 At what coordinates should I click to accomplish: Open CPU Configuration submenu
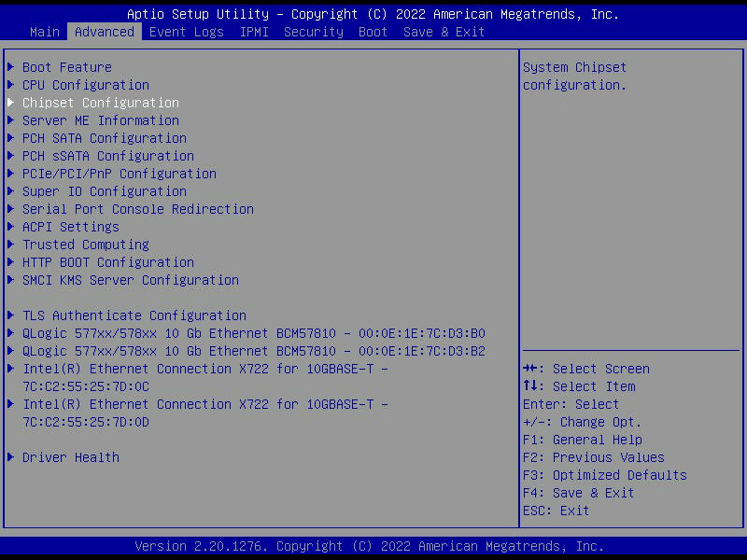[x=86, y=85]
